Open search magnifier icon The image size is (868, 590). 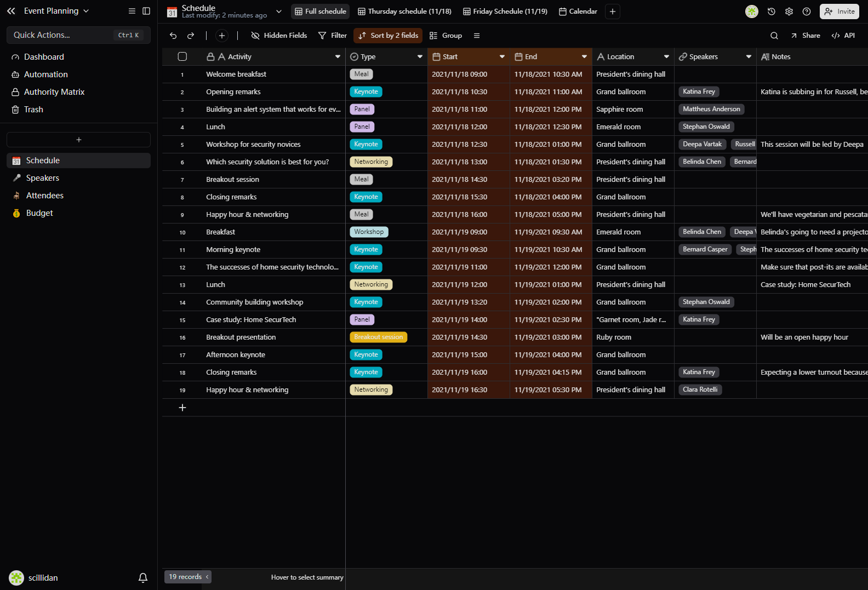(774, 36)
